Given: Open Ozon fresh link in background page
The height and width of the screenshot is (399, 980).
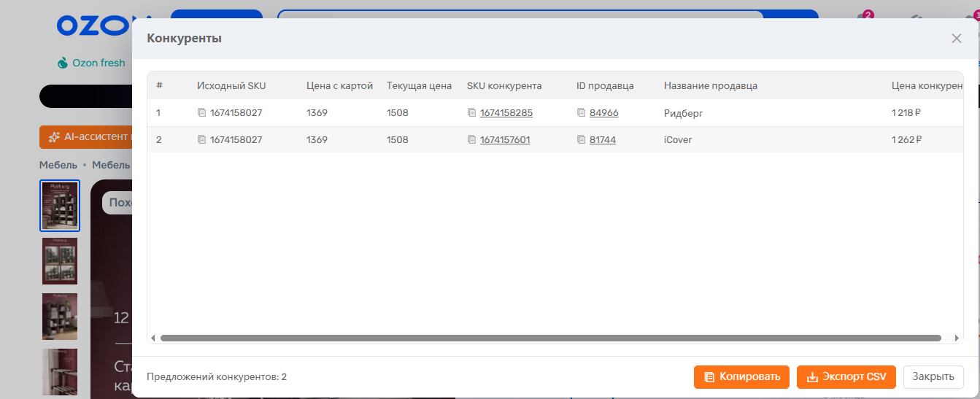Looking at the screenshot, I should 91,63.
